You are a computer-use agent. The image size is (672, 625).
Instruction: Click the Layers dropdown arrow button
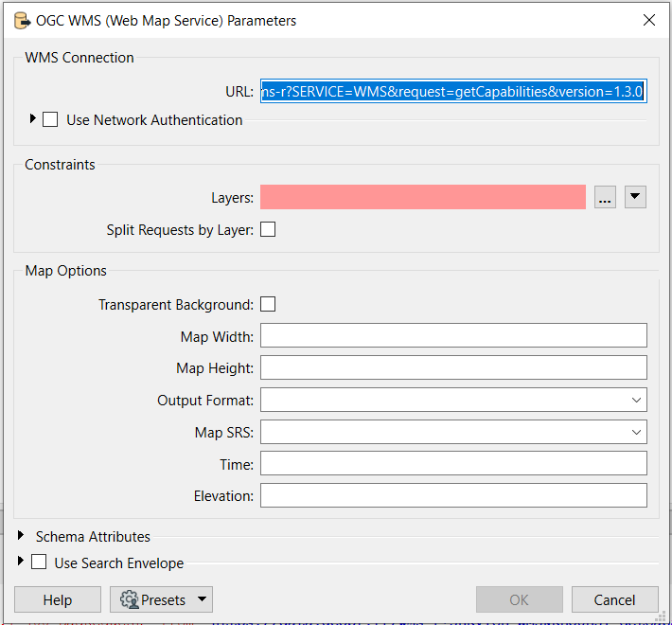tap(635, 197)
